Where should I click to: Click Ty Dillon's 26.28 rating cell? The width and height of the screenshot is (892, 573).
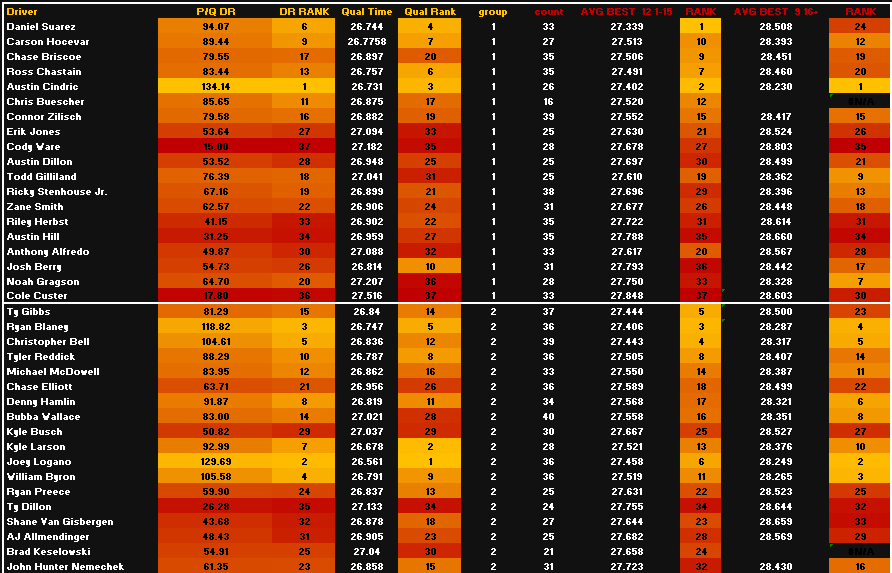coord(216,506)
